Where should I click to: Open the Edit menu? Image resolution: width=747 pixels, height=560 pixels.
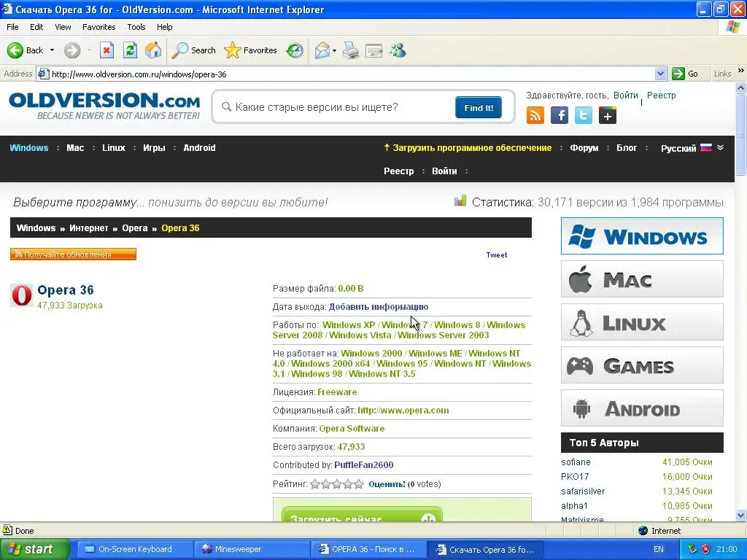(x=36, y=27)
